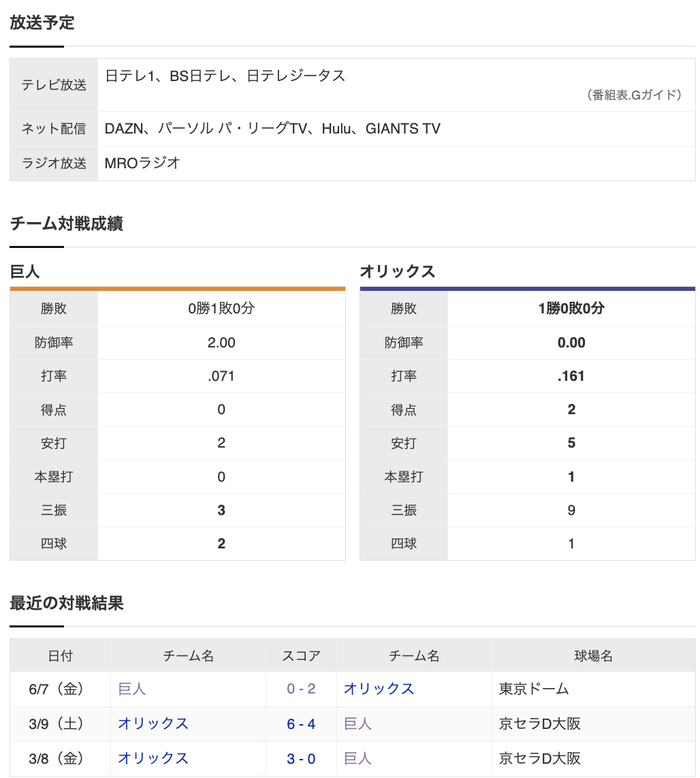Click 巨人 link in 3/8 row
700x778 pixels.
coord(357,758)
